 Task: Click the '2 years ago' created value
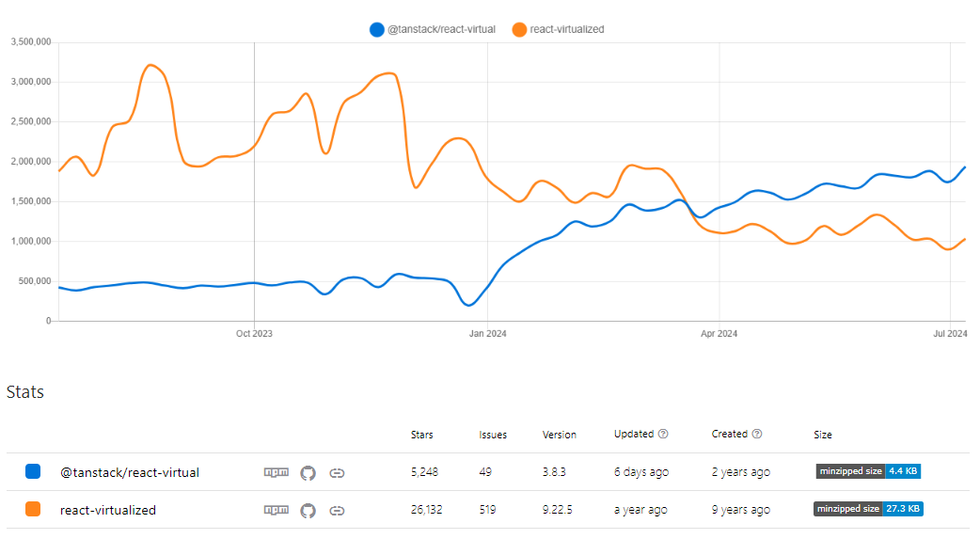coord(740,472)
